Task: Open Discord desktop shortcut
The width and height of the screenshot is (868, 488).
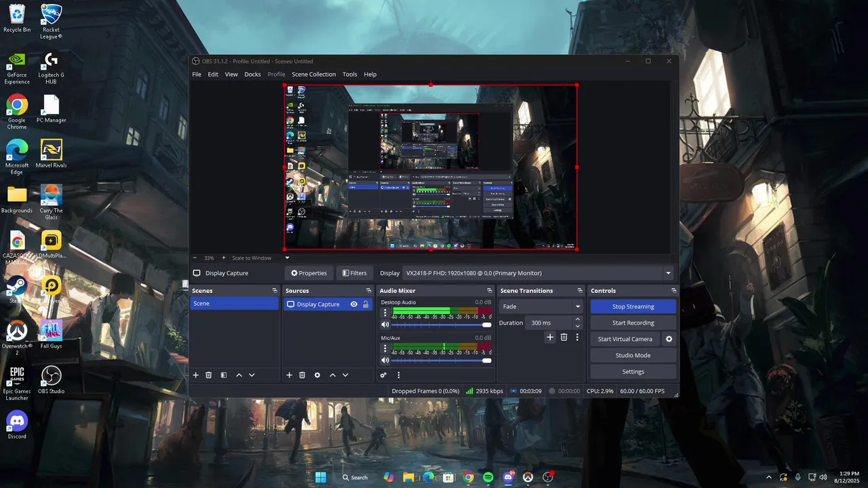Action: tap(17, 425)
